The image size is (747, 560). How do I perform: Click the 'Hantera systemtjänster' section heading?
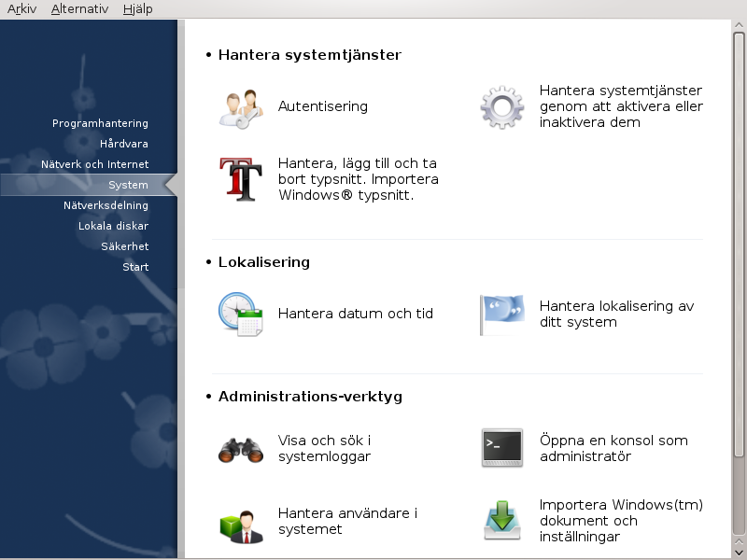pos(310,55)
